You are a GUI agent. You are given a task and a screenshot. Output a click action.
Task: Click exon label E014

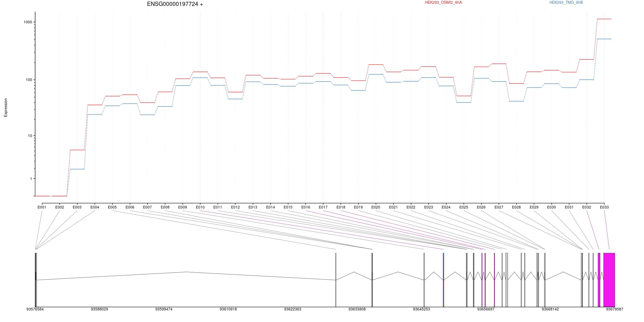pyautogui.click(x=270, y=207)
